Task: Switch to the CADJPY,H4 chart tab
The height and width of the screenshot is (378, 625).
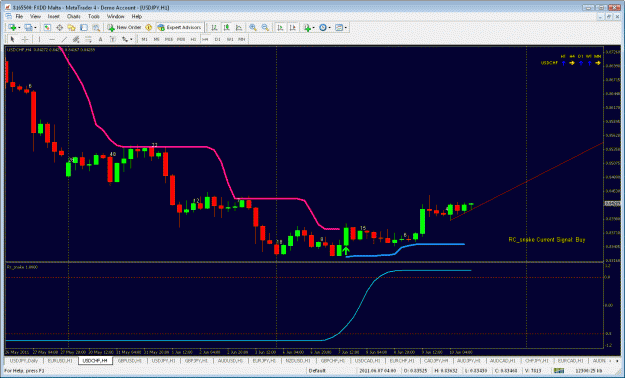Action: click(x=436, y=360)
